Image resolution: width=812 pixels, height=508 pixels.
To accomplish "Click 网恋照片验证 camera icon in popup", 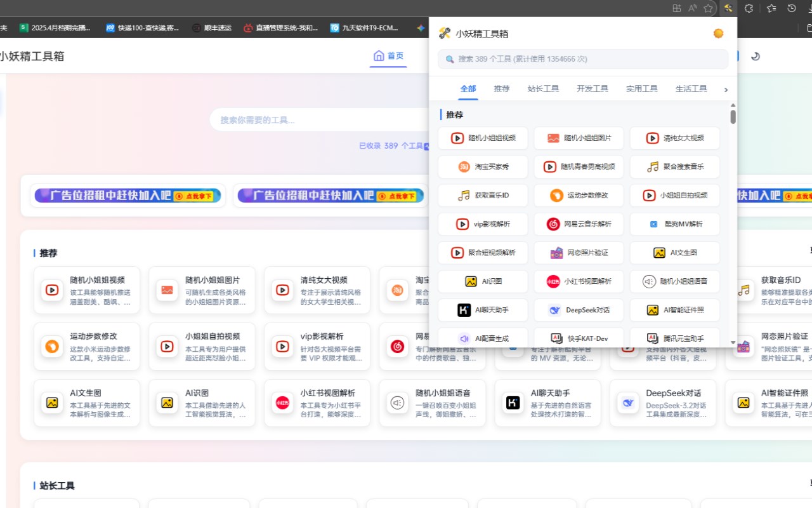I will (x=556, y=253).
